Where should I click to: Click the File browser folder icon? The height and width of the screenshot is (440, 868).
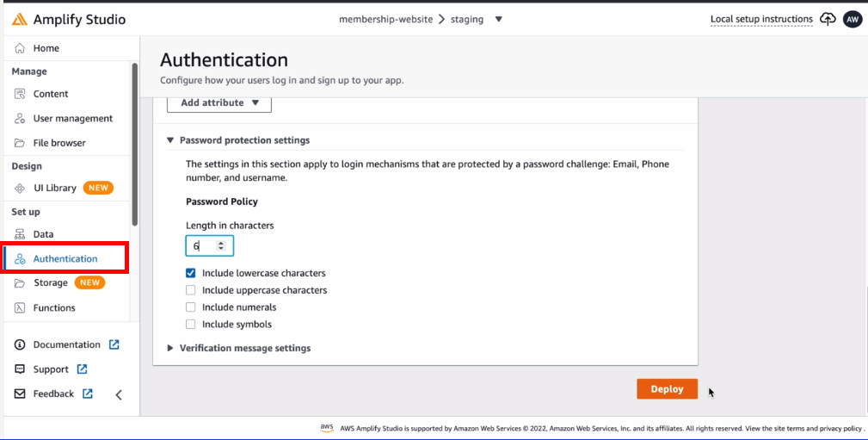click(20, 142)
